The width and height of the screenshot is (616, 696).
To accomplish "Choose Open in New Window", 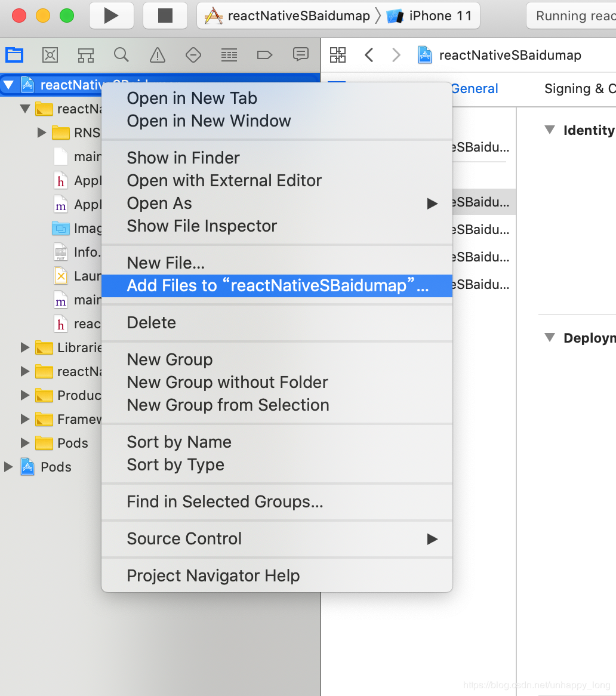I will [277, 121].
